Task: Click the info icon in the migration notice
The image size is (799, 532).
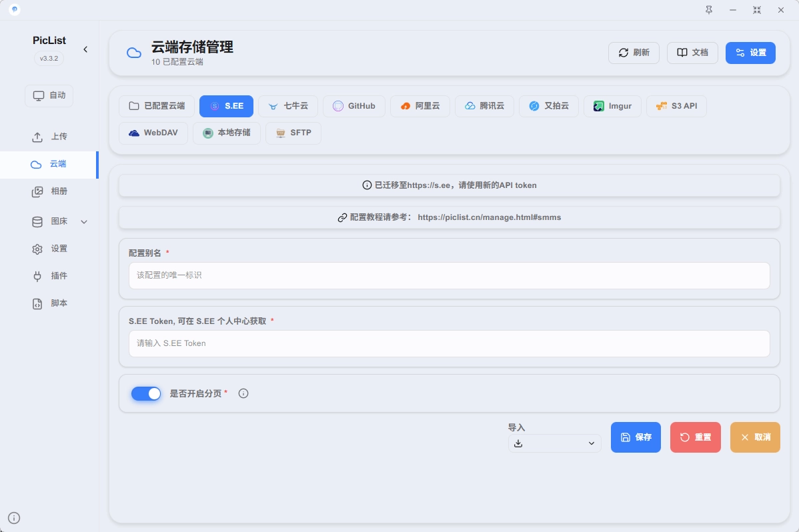Action: (x=367, y=185)
